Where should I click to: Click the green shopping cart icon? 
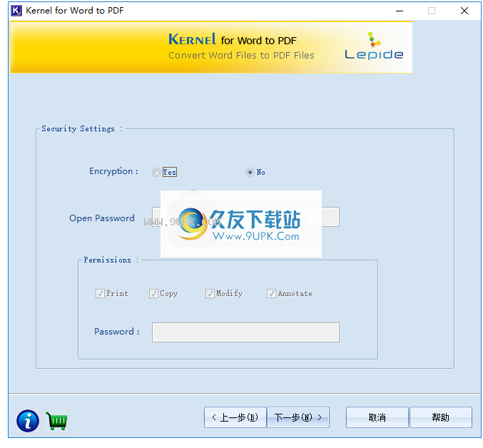[x=56, y=421]
